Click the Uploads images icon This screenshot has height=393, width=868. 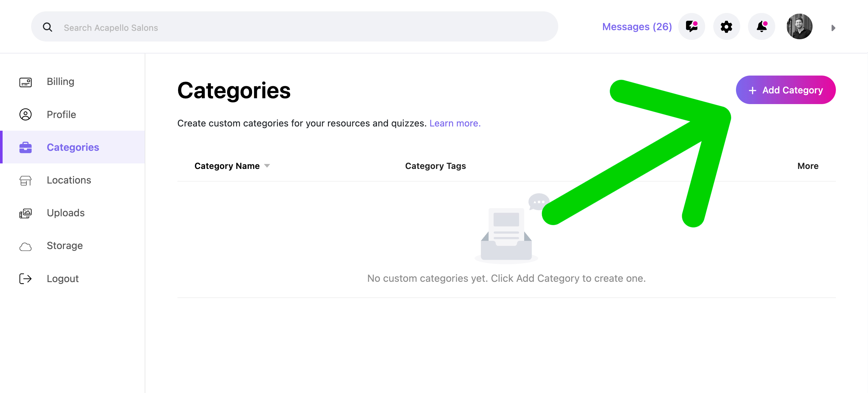[26, 213]
